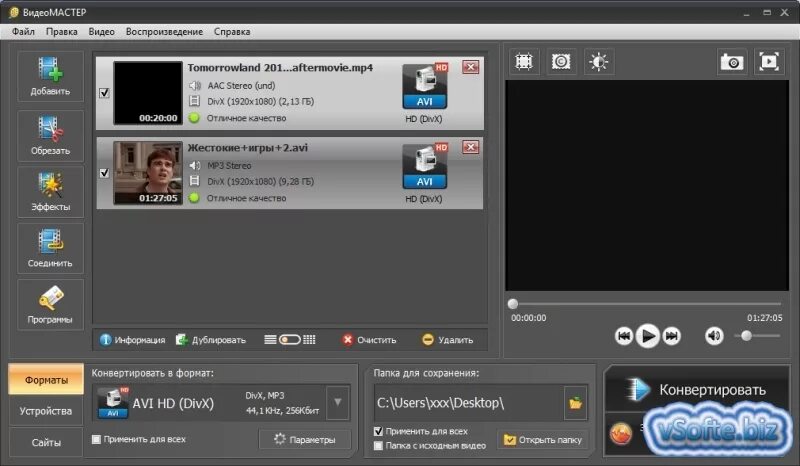
Task: Click Открыть папку button
Action: [543, 439]
